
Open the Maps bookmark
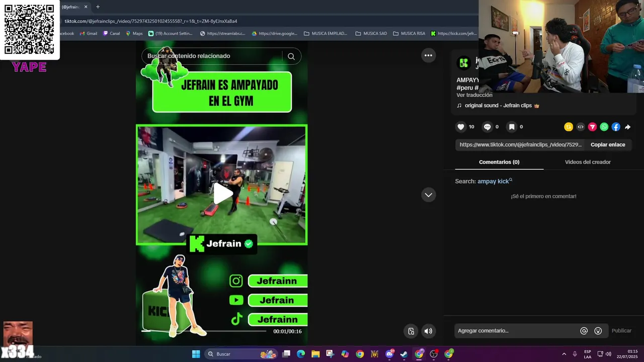click(134, 34)
